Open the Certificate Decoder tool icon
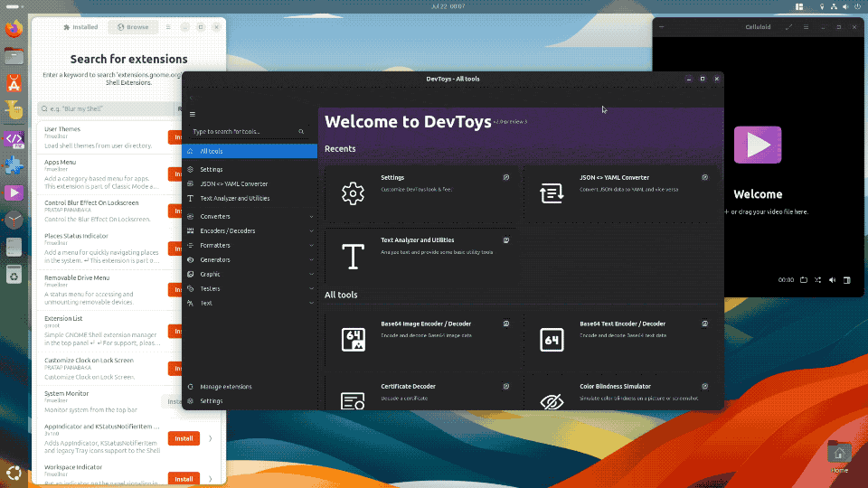 [x=353, y=401]
